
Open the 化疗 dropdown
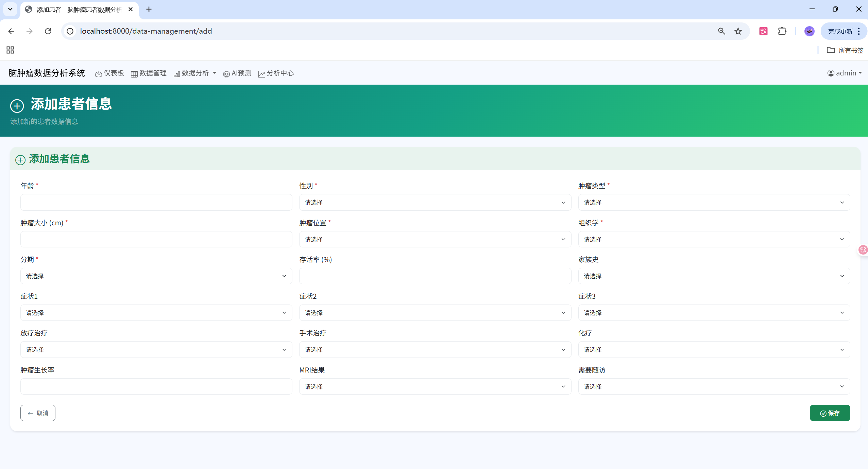click(x=714, y=349)
